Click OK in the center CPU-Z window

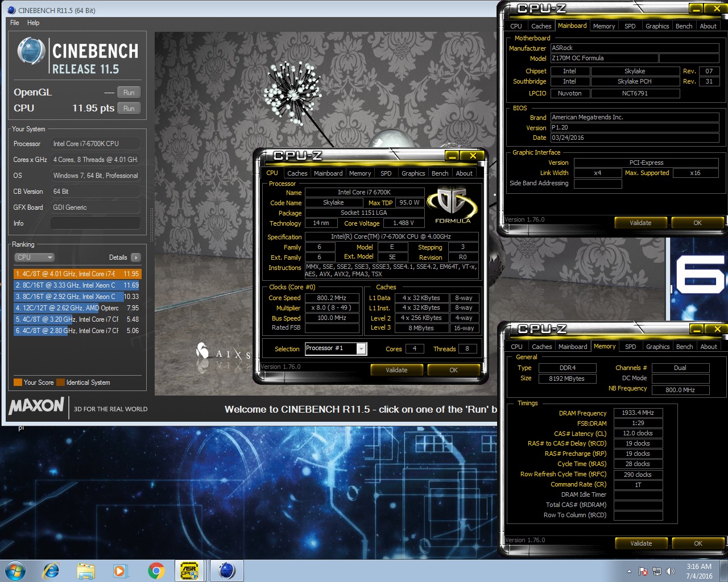pyautogui.click(x=453, y=370)
